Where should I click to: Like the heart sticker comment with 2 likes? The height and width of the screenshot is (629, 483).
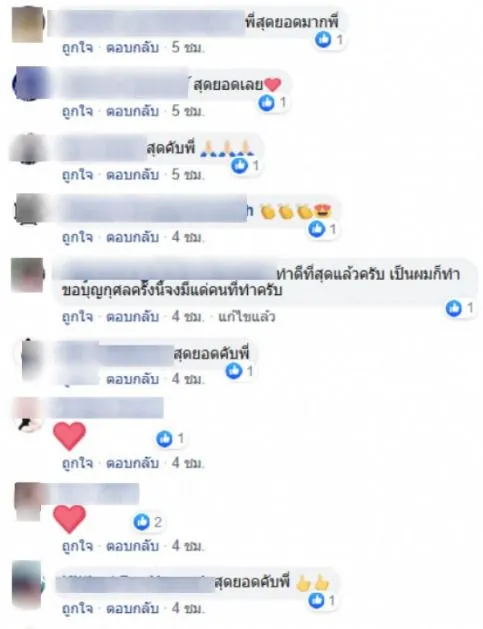pos(77,546)
